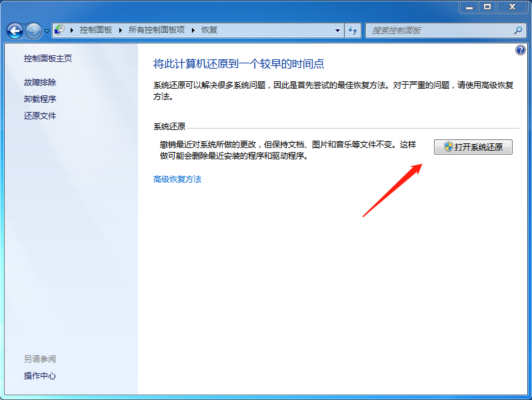Open help with the blue question mark icon
The width and height of the screenshot is (532, 400).
(520, 50)
